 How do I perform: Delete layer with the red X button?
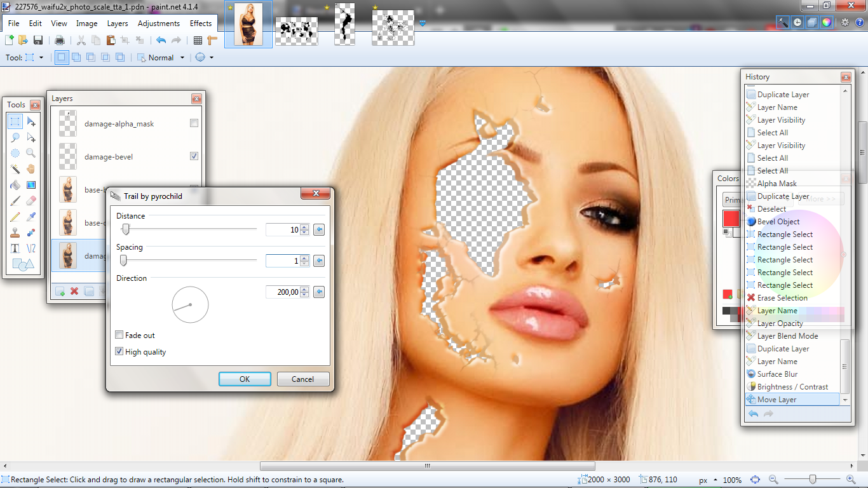pyautogui.click(x=74, y=291)
